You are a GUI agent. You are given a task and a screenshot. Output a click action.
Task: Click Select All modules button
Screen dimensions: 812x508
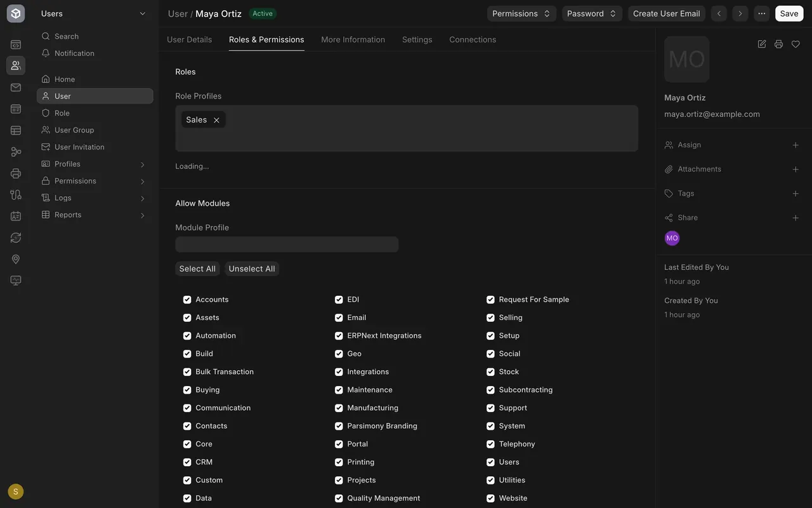[x=197, y=269]
